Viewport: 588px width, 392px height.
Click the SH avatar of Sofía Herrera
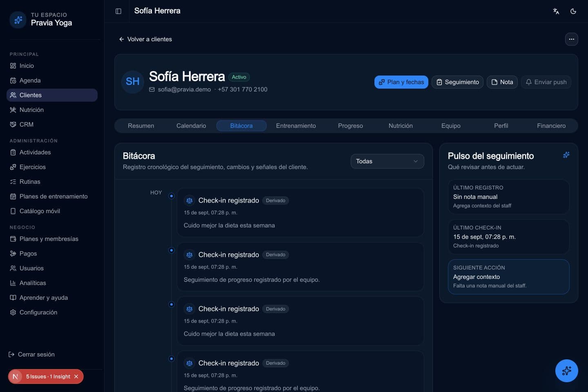tap(133, 82)
